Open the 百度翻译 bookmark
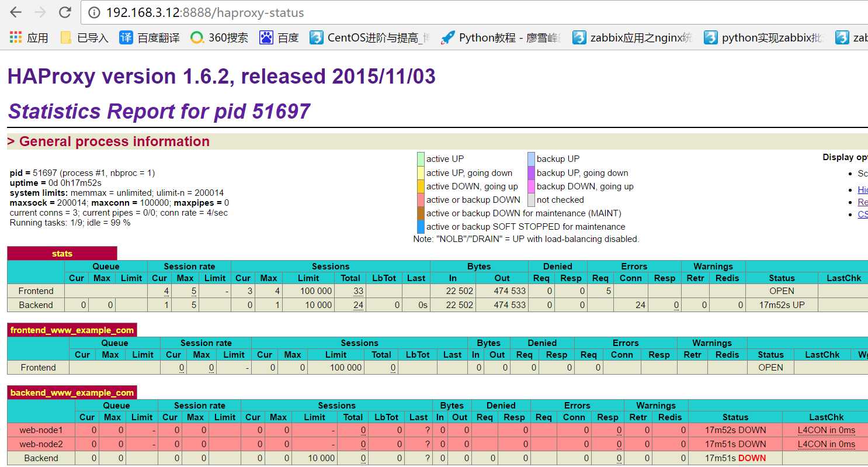The width and height of the screenshot is (868, 467). pyautogui.click(x=150, y=37)
